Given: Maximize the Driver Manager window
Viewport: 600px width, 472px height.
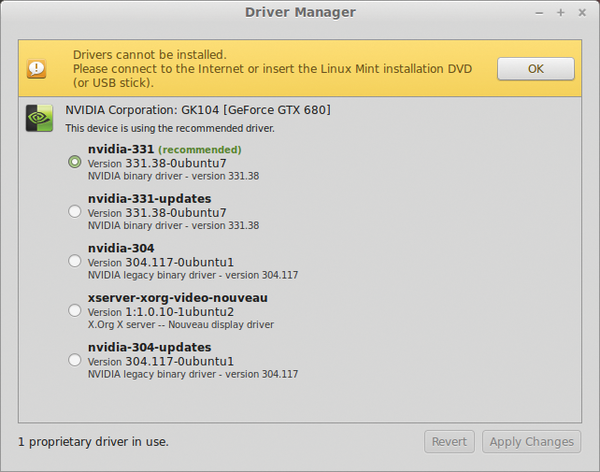Looking at the screenshot, I should 561,12.
